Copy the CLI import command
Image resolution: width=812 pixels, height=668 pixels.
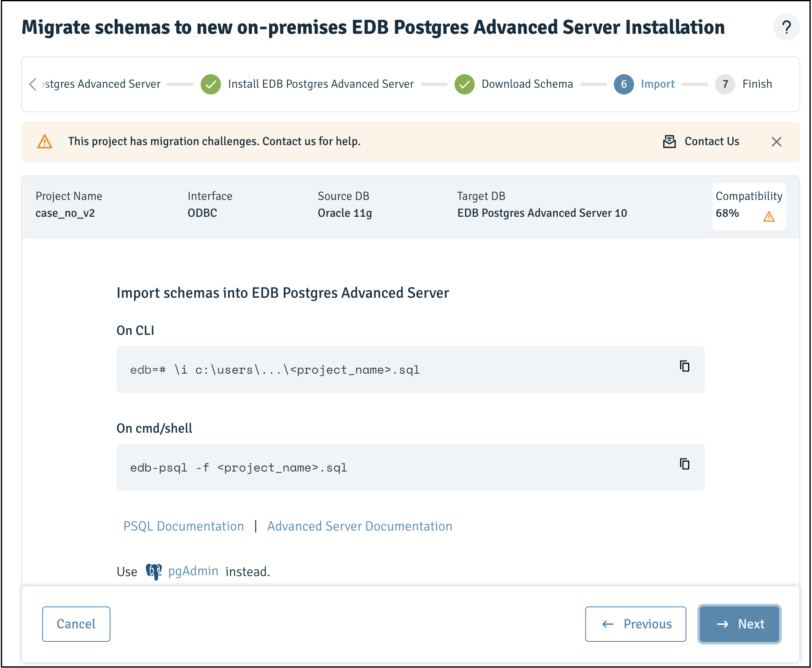click(x=685, y=366)
